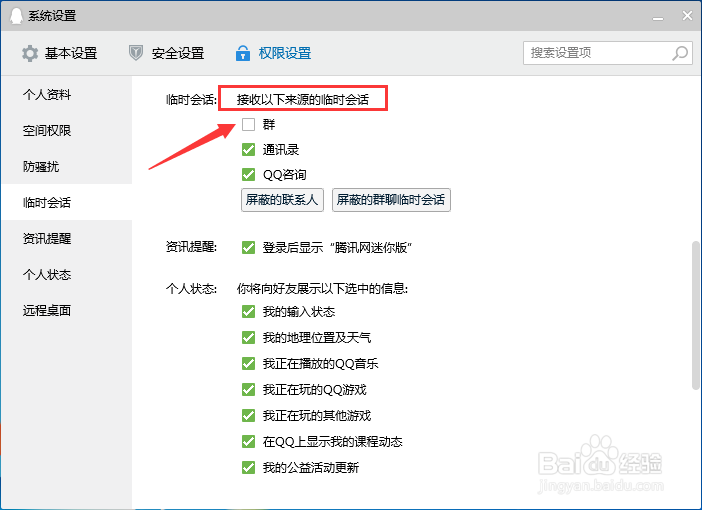Minimize the 系统设置 window
The width and height of the screenshot is (702, 510).
coord(658,17)
